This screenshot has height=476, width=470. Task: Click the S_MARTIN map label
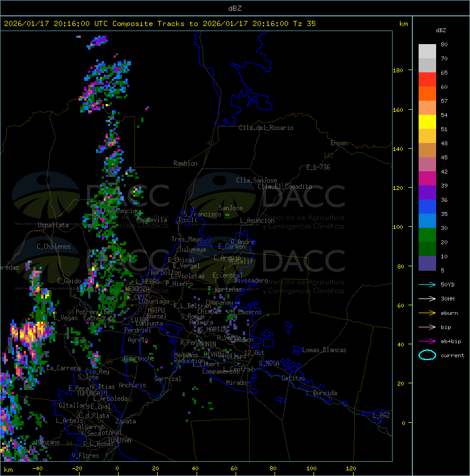213,330
